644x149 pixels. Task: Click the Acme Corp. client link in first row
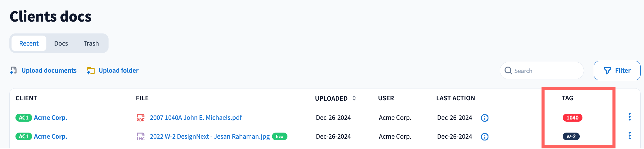tap(50, 118)
